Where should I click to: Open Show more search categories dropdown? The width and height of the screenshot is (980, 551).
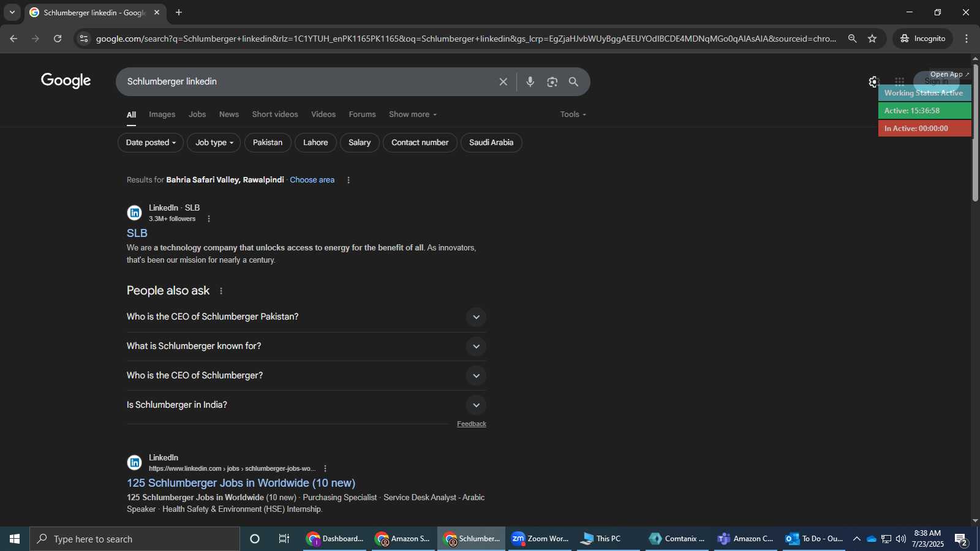(x=413, y=114)
